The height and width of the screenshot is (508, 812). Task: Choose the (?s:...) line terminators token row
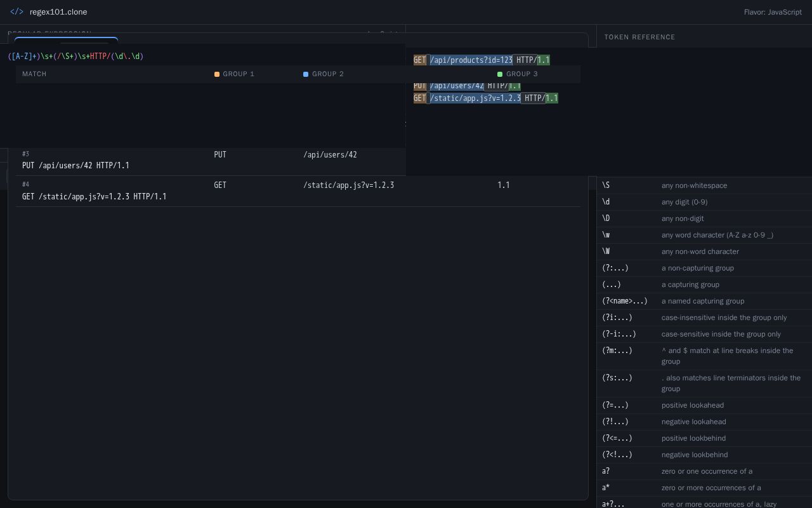pos(704,383)
